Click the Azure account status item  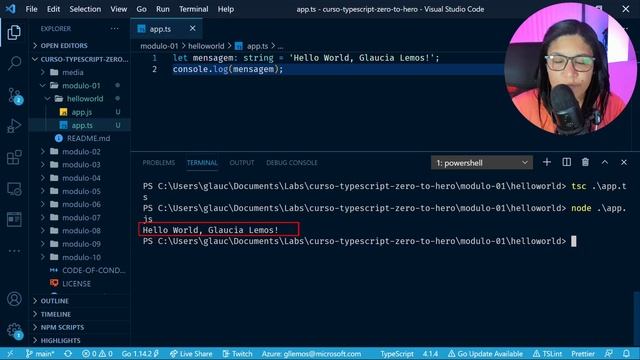311,354
